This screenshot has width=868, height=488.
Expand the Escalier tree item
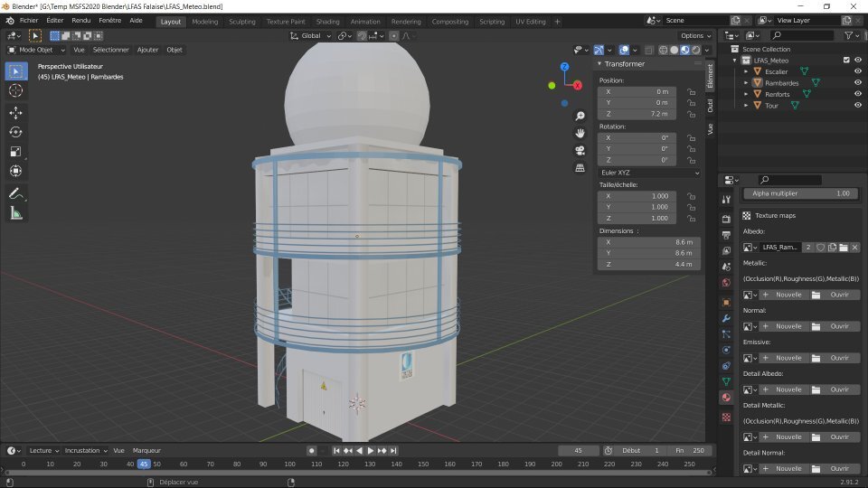[747, 71]
